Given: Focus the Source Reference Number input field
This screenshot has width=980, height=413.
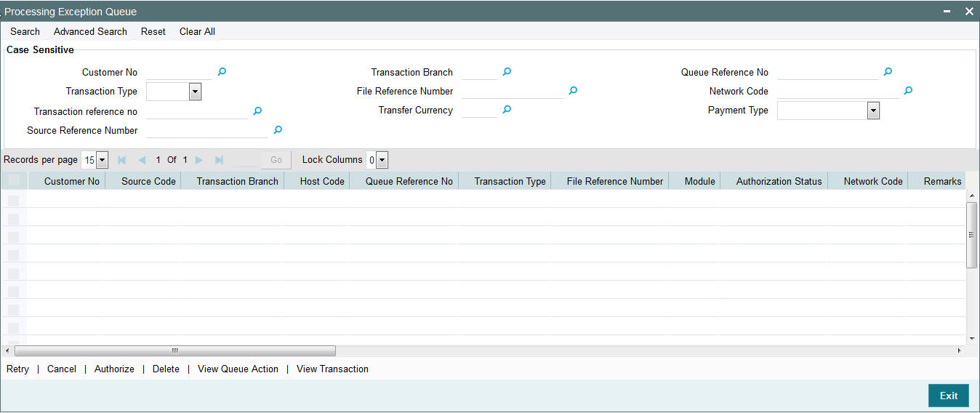Looking at the screenshot, I should click(206, 130).
